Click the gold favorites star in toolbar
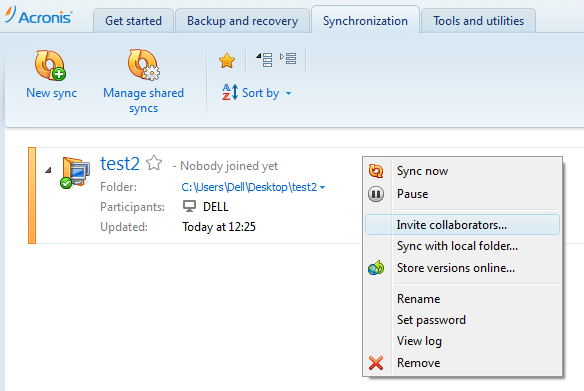The height and width of the screenshot is (391, 584). 227,61
